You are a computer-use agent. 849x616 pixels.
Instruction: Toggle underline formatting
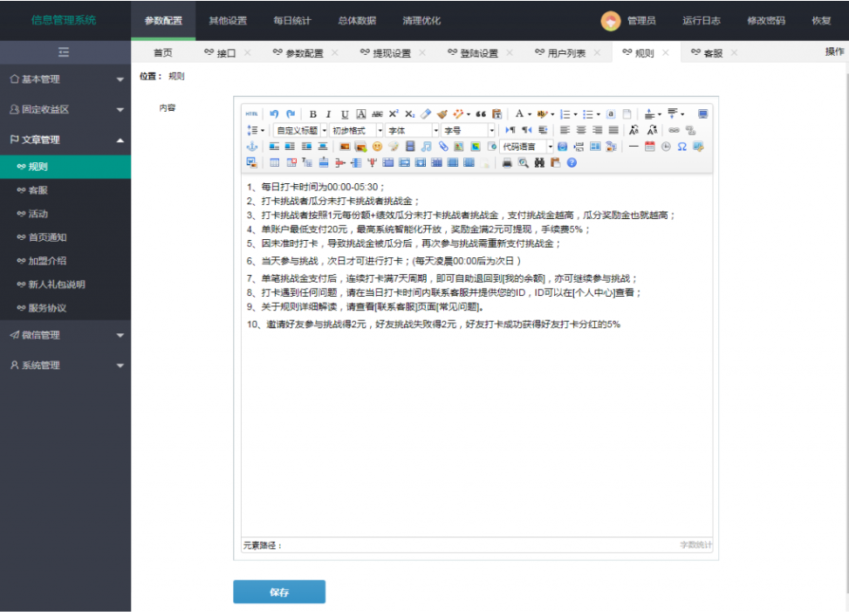click(x=345, y=114)
